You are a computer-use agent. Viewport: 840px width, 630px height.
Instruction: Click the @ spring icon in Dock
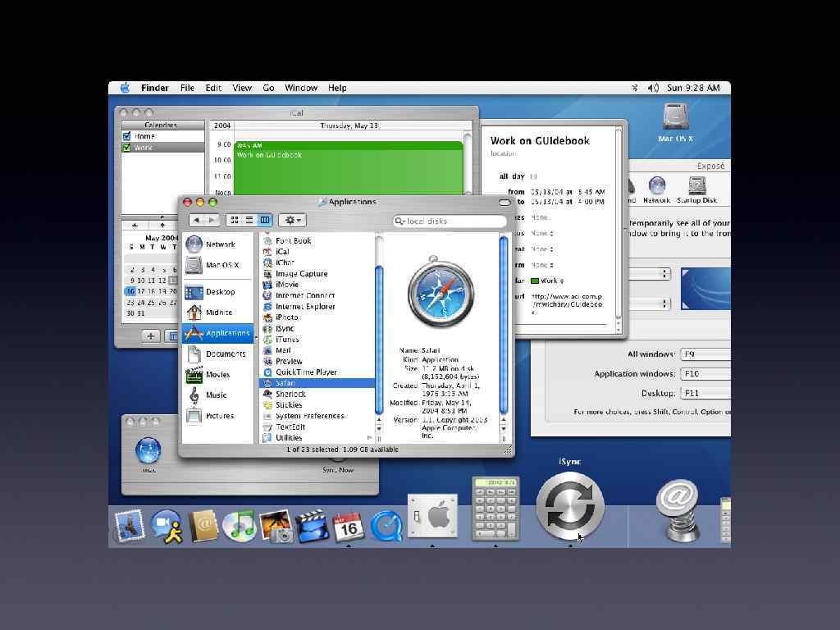point(678,510)
